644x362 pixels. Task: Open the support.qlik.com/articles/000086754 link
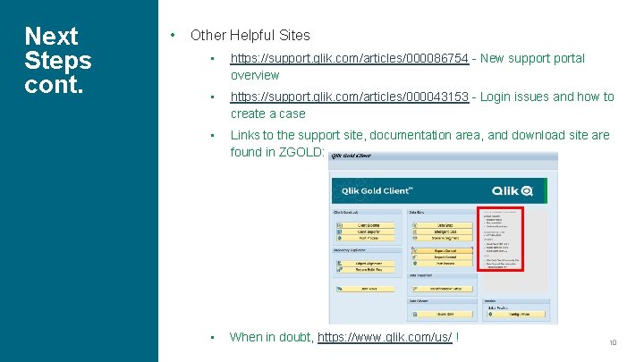point(350,58)
